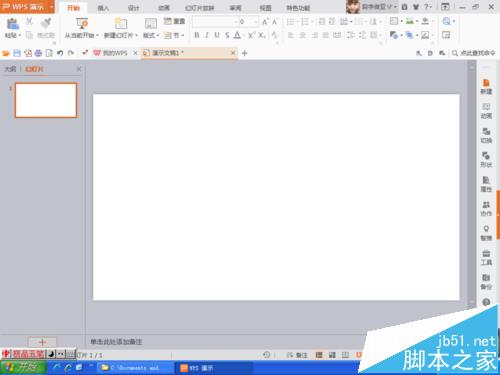Switch to the 视图 (View) tab
The height and width of the screenshot is (375, 500).
point(265,8)
